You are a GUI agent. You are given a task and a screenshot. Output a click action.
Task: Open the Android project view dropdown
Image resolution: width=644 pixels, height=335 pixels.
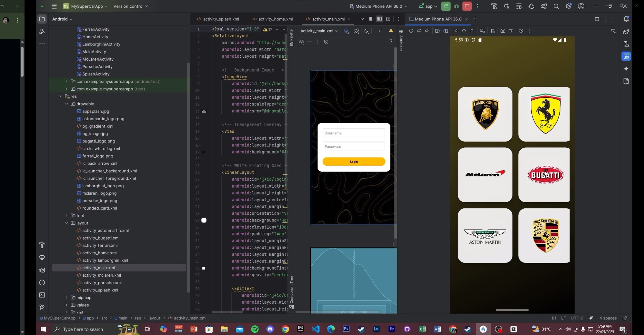(62, 19)
